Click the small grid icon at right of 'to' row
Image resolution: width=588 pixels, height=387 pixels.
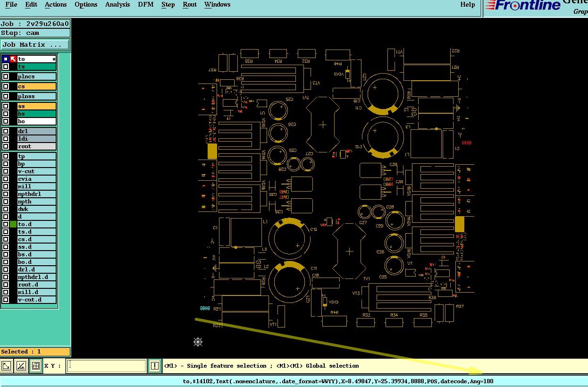[54, 59]
